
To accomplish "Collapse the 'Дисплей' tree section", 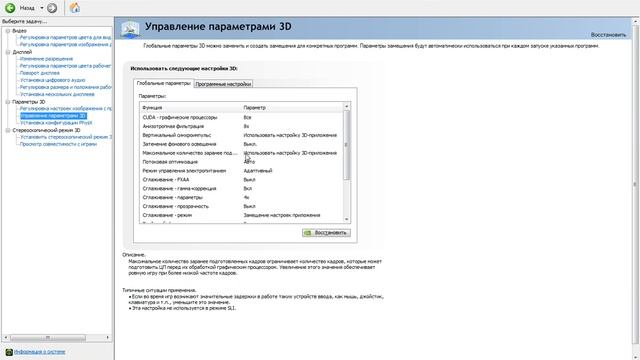I will coord(8,52).
